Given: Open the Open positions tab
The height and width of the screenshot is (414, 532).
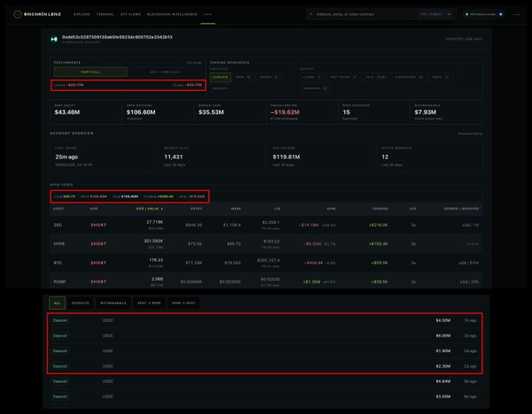Looking at the screenshot, I should pyautogui.click(x=243, y=77).
